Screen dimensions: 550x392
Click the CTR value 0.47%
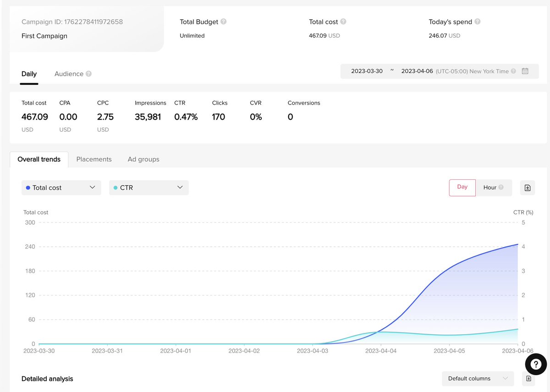pos(186,117)
